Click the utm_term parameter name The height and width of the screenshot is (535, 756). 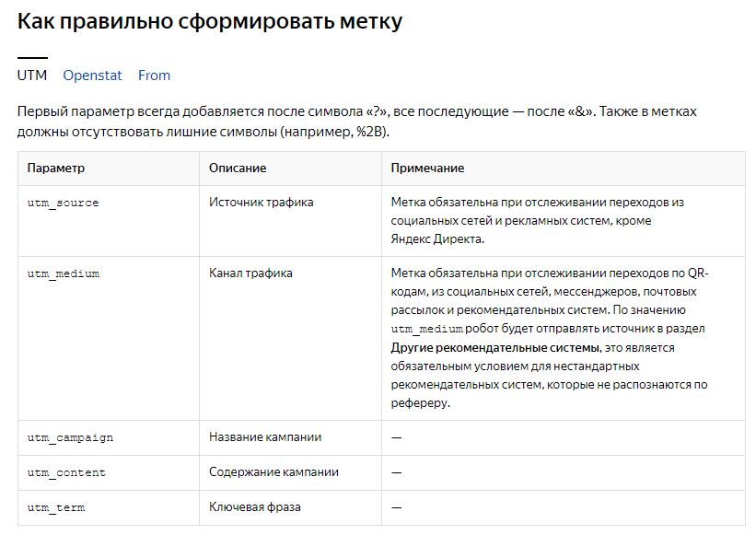tap(53, 506)
